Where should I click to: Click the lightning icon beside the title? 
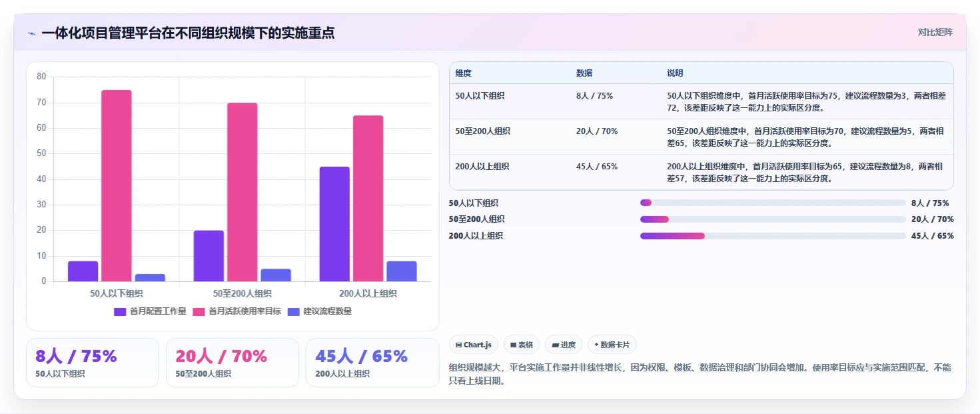coord(32,33)
